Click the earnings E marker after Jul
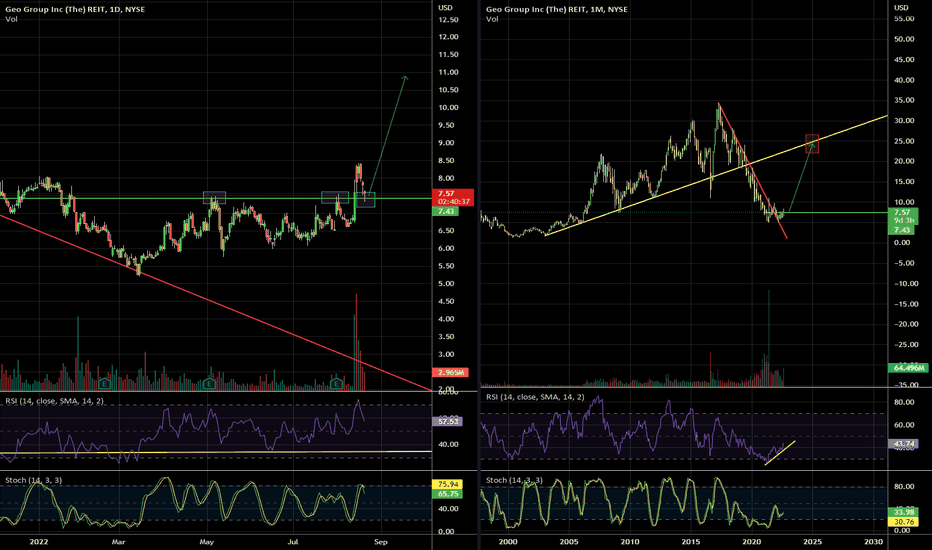The height and width of the screenshot is (550, 932). click(x=336, y=384)
